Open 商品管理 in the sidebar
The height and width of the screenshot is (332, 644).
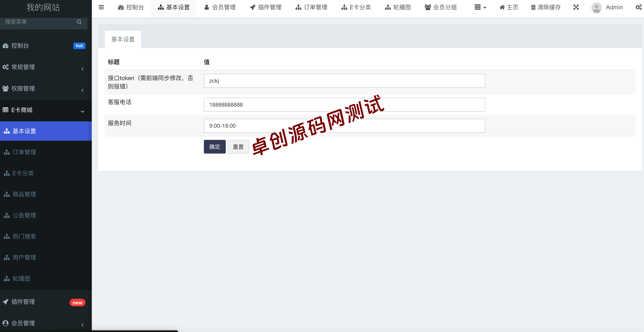[46, 194]
